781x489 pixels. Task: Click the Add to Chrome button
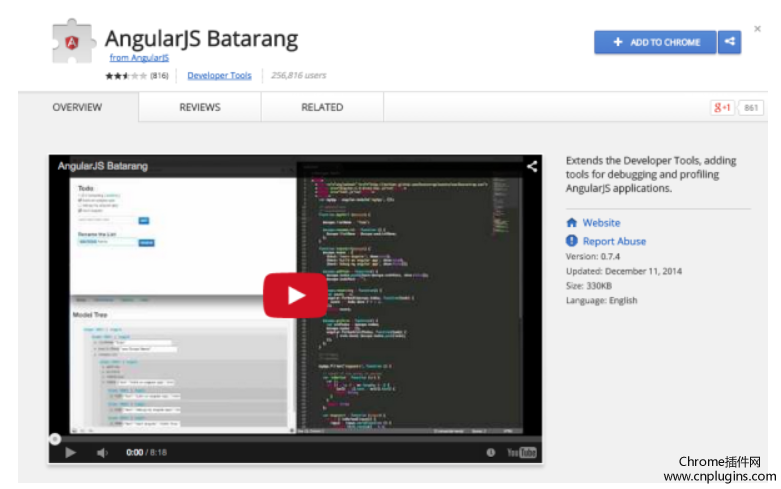(x=655, y=42)
